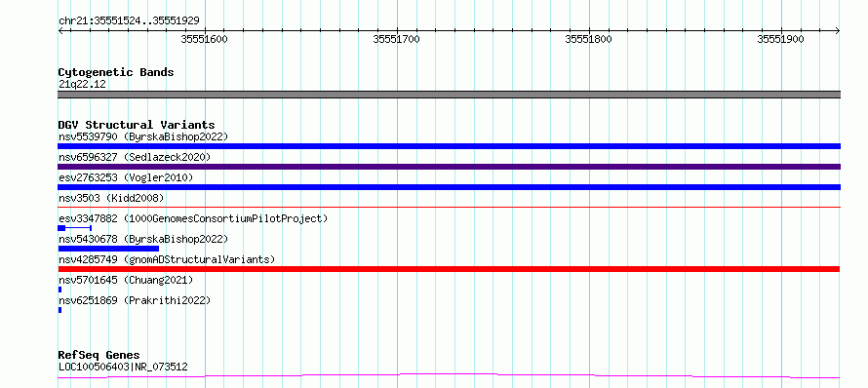Click nsv3503 (Kidd2008) label

(x=111, y=198)
